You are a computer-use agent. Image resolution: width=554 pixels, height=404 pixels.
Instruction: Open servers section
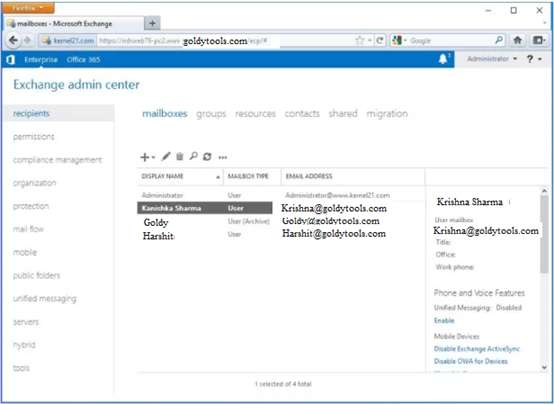(26, 322)
